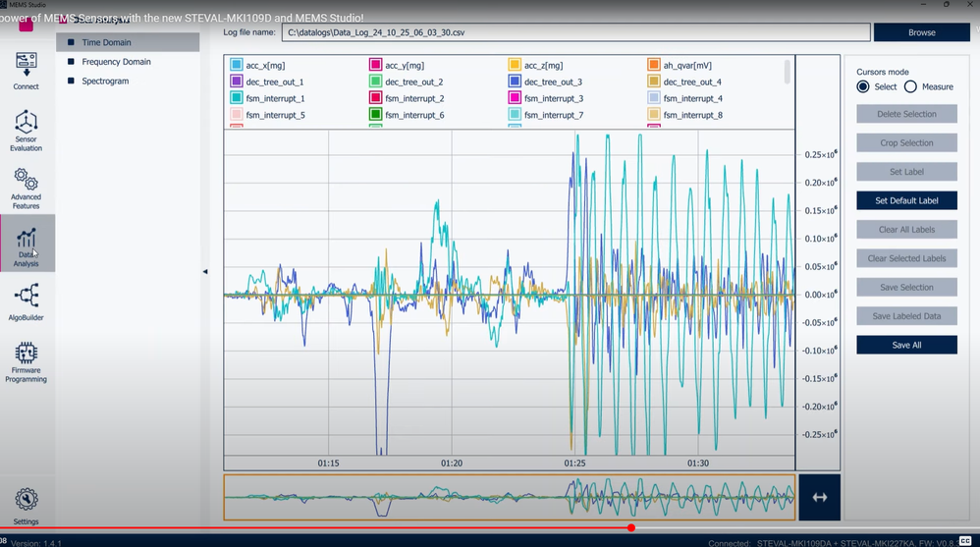Toggle fsm_interrupt_5 series

click(237, 114)
